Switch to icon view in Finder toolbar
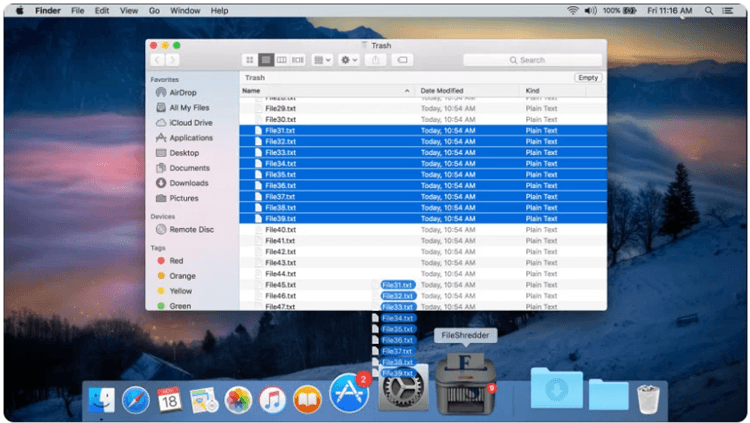750x423 pixels. 250,60
